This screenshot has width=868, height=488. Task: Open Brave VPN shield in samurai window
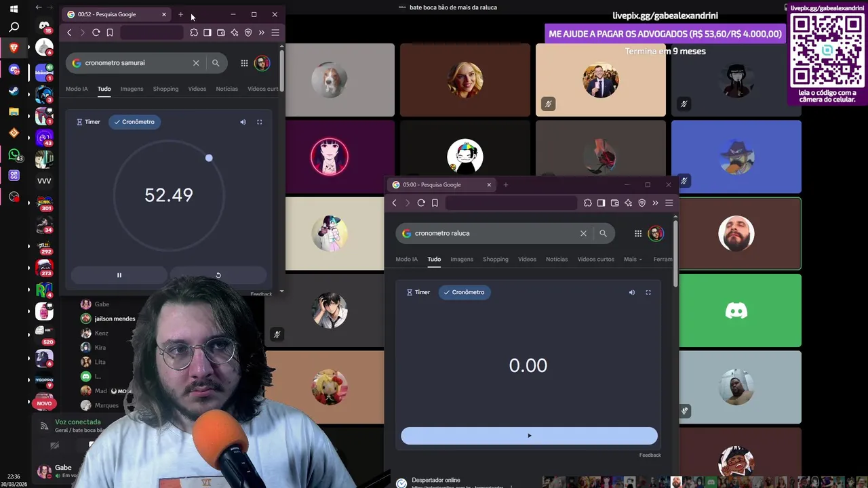click(x=248, y=33)
